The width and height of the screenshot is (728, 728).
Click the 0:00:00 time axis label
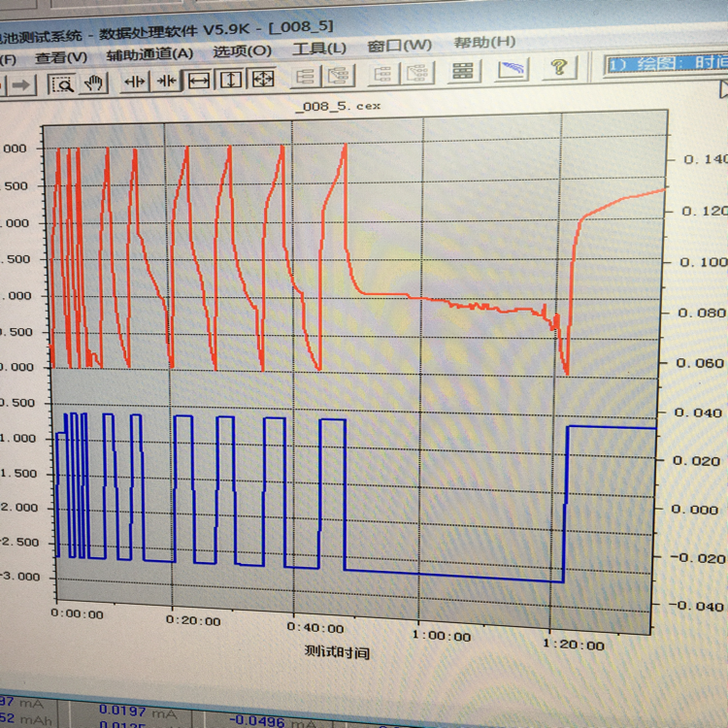pos(77,613)
